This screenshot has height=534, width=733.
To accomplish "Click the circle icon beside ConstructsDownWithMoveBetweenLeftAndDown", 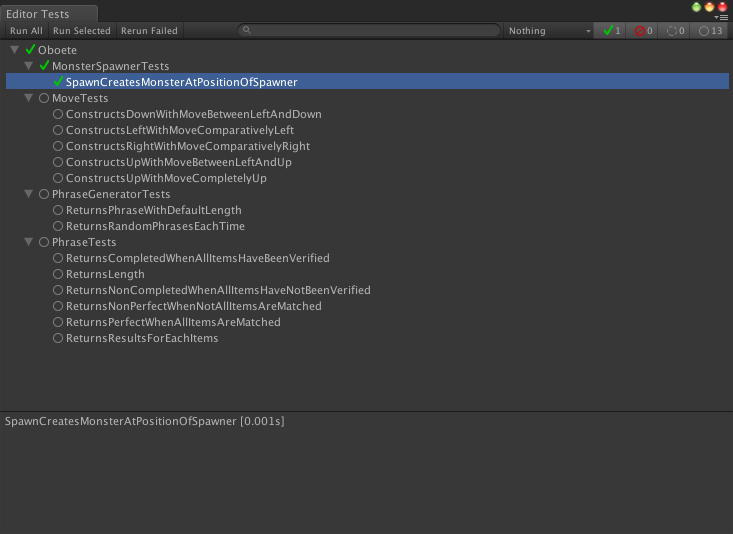I will 58,114.
